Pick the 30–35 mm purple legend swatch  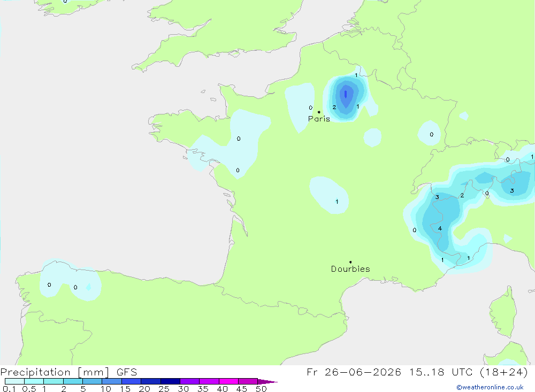[190, 381]
